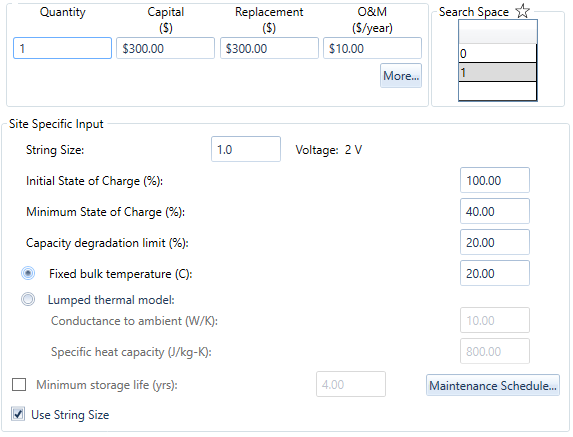Uncheck the Use String Size checkbox
The height and width of the screenshot is (437, 573).
pos(18,414)
